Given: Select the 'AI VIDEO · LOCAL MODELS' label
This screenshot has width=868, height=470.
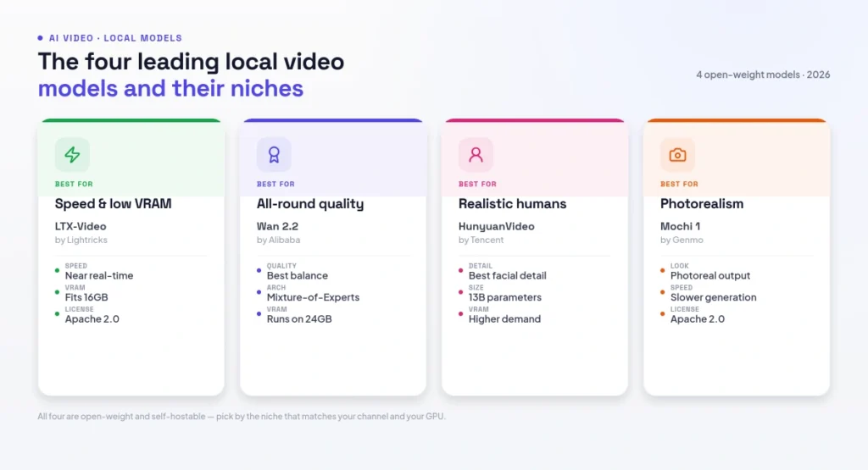Looking at the screenshot, I should pyautogui.click(x=115, y=38).
